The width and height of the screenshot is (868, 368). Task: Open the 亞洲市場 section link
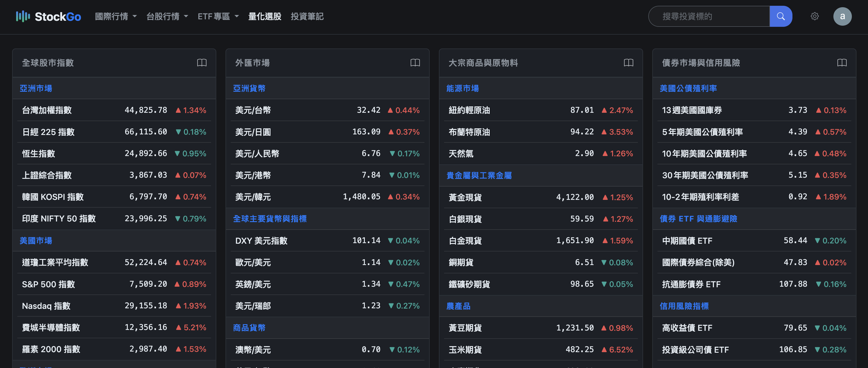[36, 88]
